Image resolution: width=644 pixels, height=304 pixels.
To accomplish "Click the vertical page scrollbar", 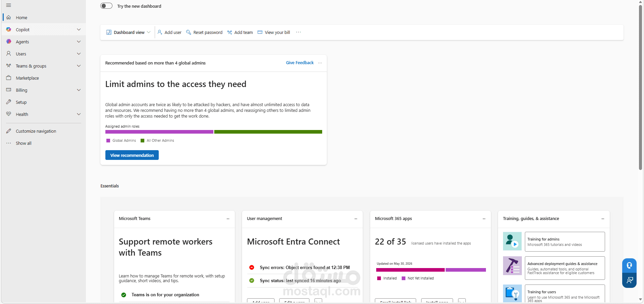I will [x=640, y=87].
